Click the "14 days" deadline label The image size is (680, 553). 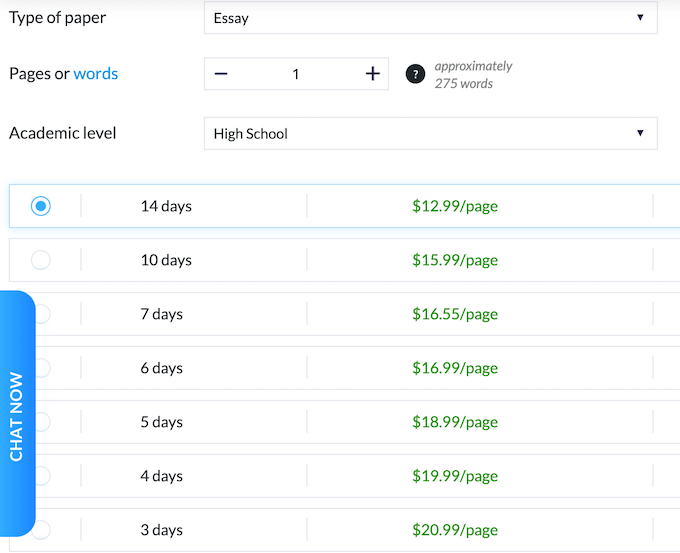[166, 206]
